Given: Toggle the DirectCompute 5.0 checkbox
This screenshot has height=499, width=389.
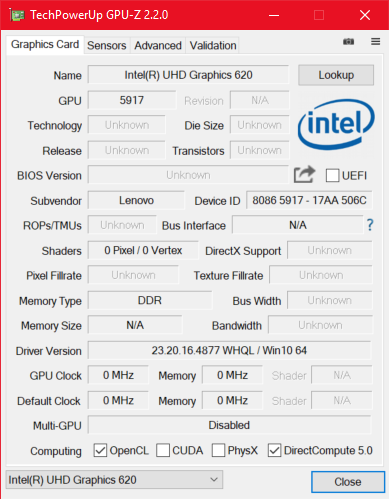Looking at the screenshot, I should (x=274, y=450).
